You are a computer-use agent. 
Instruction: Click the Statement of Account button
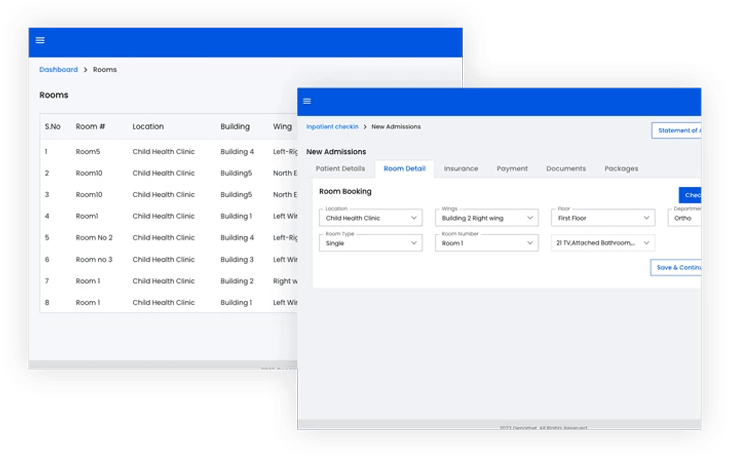[677, 130]
